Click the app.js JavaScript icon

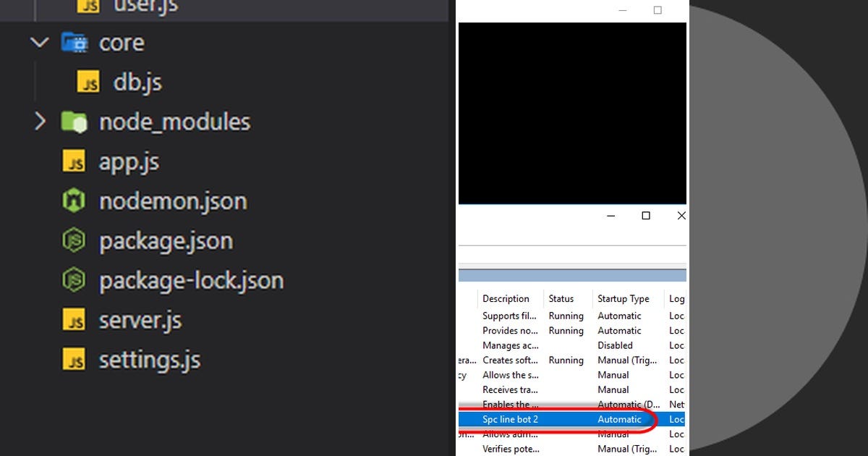[75, 161]
